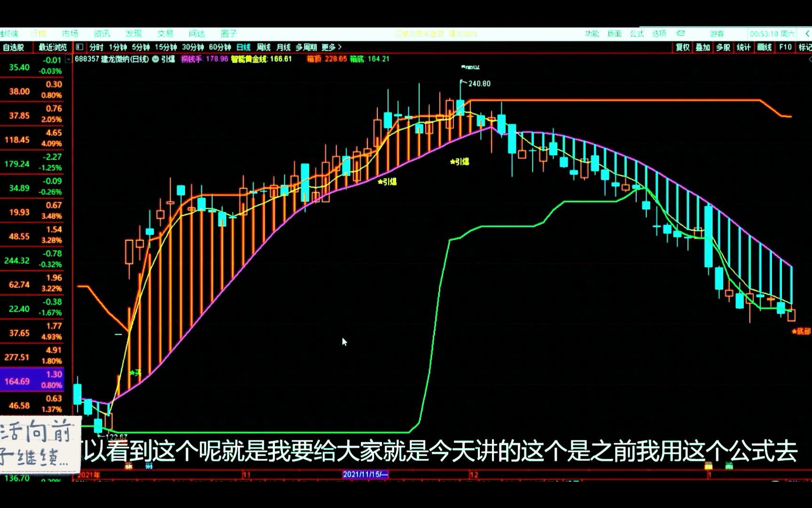This screenshot has height=508, width=812.
Task: Select the 日线 daily period tab
Action: tap(243, 47)
